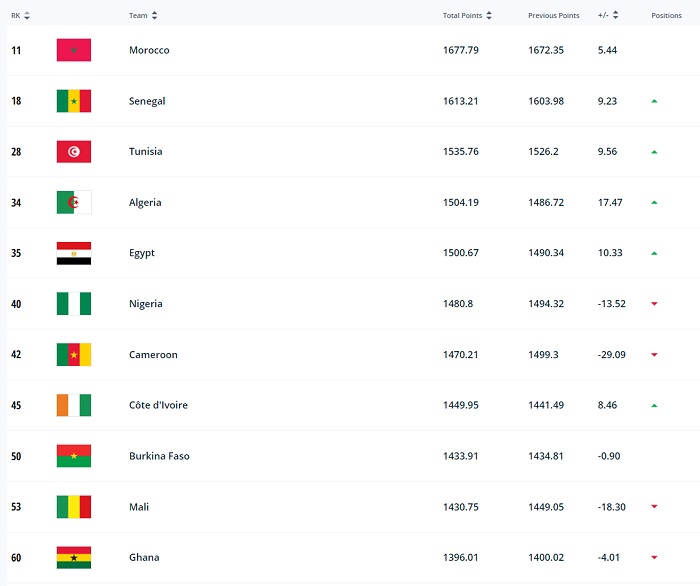Click the Nigeria flag icon
The image size is (700, 586).
[74, 304]
